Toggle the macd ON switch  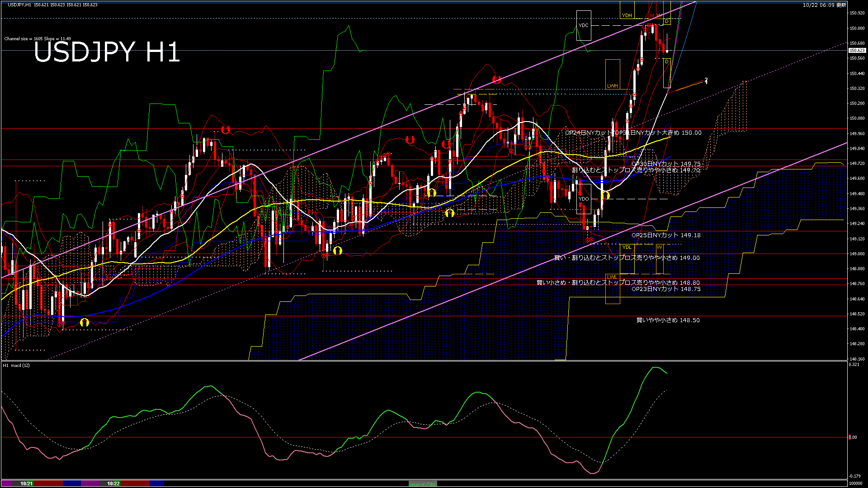click(423, 484)
